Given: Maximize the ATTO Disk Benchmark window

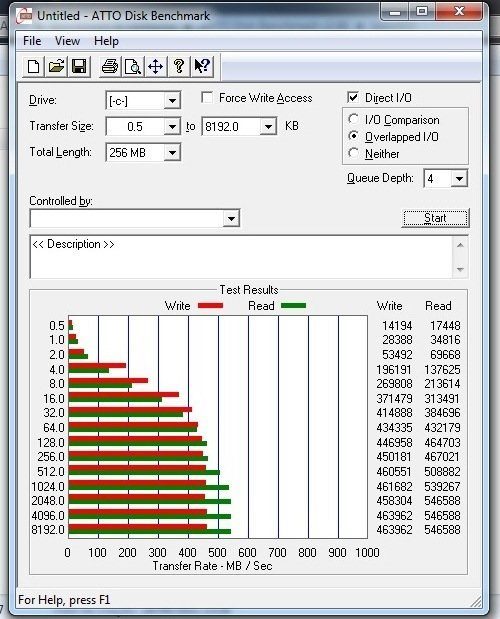Looking at the screenshot, I should [422, 12].
